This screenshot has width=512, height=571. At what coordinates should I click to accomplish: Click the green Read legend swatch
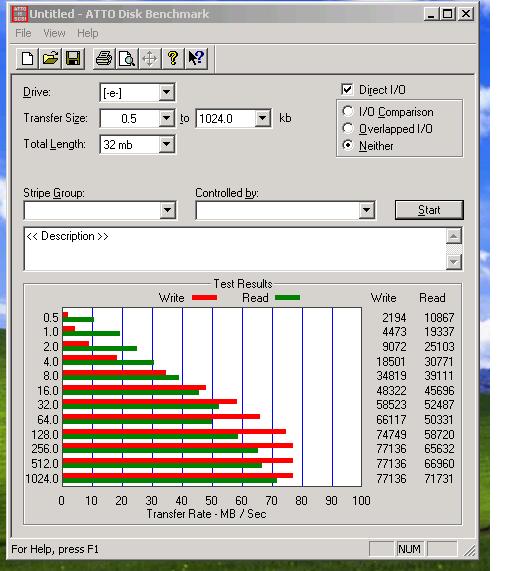(287, 298)
